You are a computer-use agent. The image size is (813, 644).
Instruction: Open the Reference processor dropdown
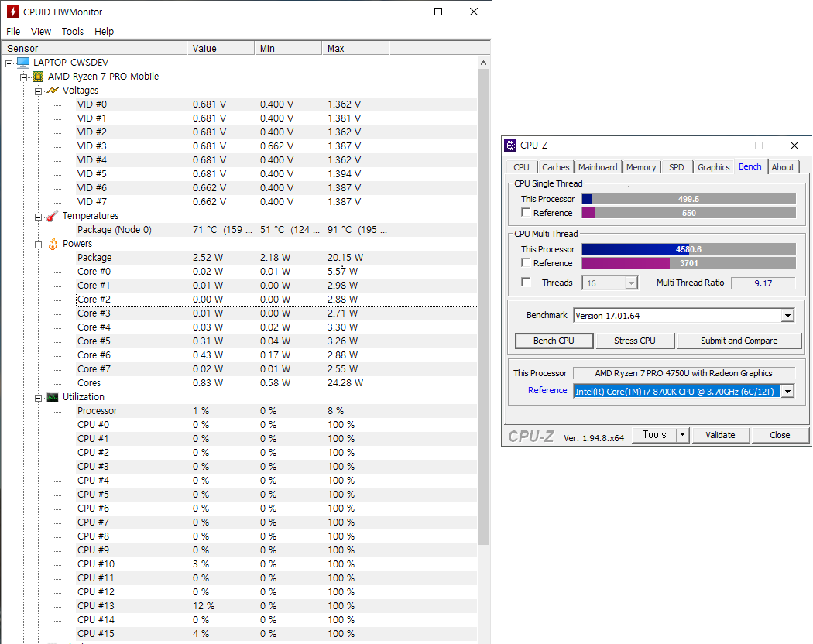pyautogui.click(x=787, y=392)
